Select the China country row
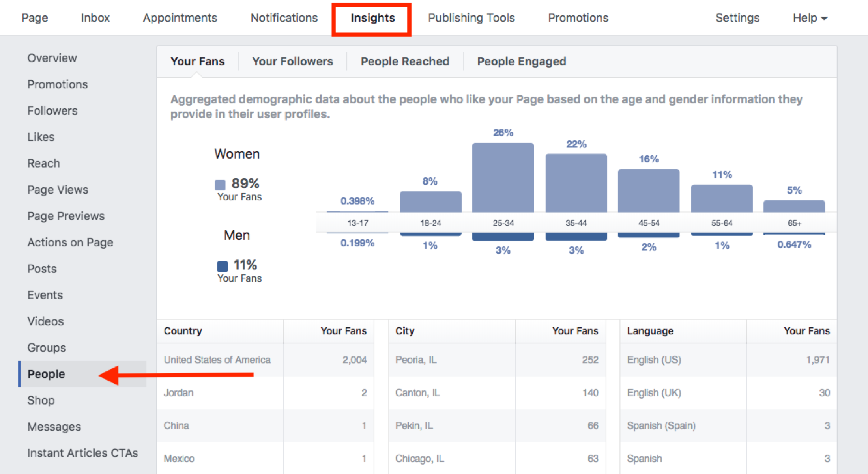The height and width of the screenshot is (474, 868). coord(266,425)
